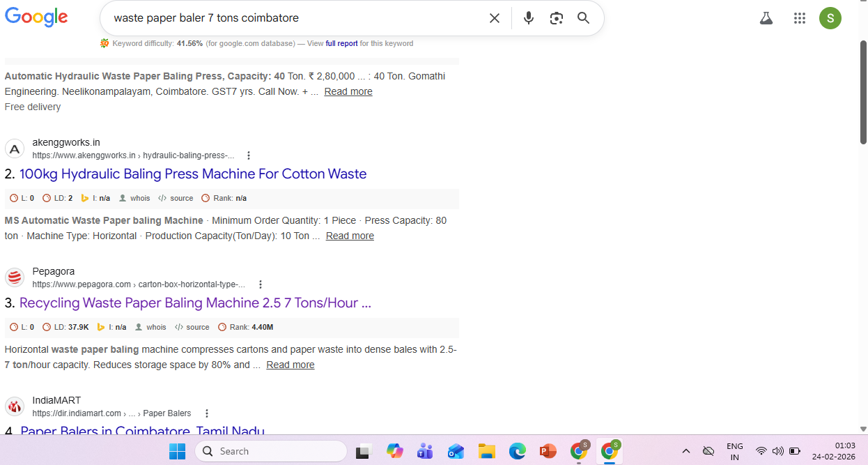Click the taskbar Search box
Screen dimensions: 868x465
[x=270, y=451]
